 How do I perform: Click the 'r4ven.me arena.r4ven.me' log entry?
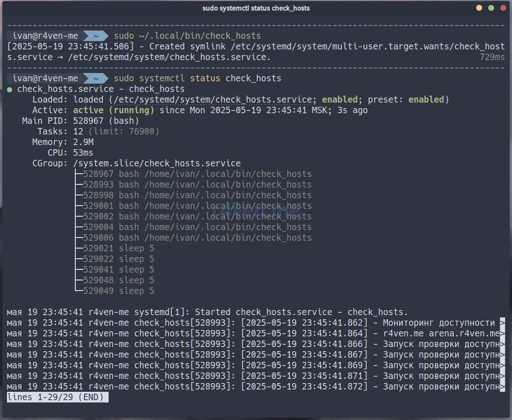441,334
